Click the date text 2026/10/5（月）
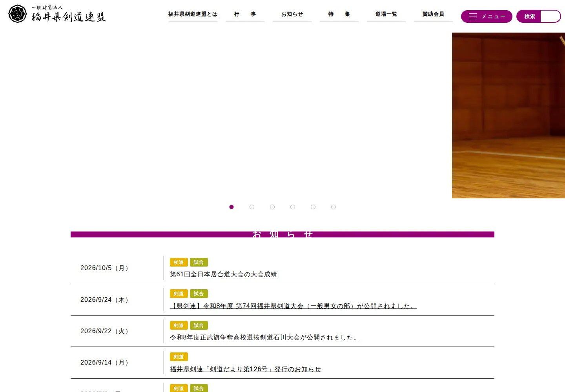This screenshot has width=565, height=392. [105, 268]
